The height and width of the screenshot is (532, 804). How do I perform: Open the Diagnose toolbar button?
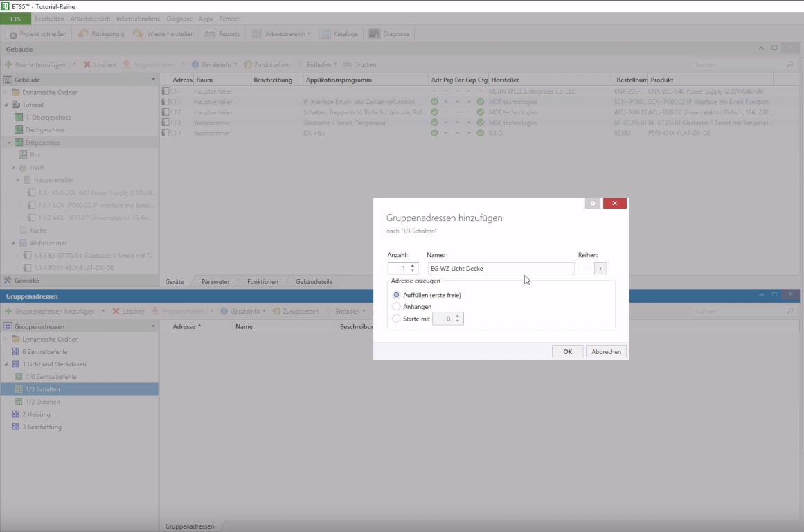point(389,34)
